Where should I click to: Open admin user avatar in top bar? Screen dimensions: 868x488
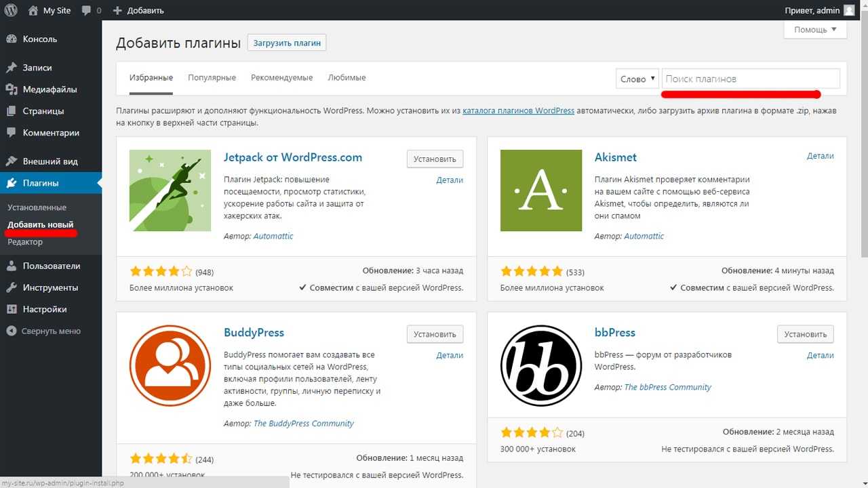pos(850,10)
